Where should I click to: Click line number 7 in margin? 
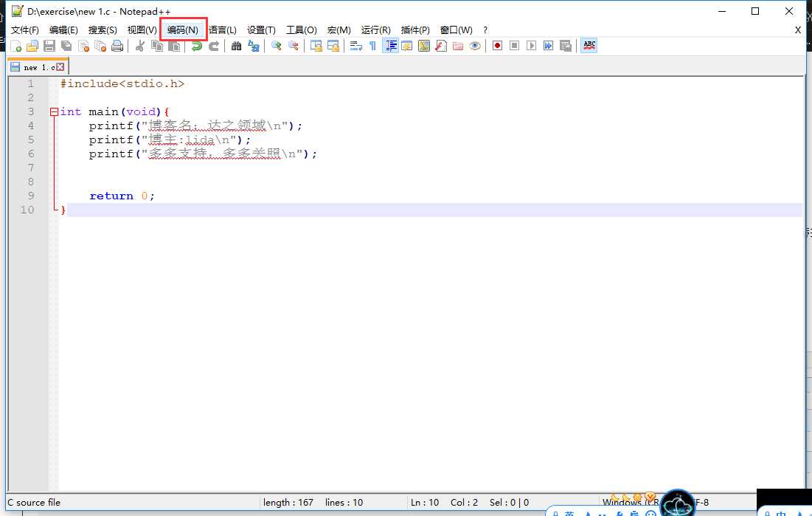tap(30, 168)
